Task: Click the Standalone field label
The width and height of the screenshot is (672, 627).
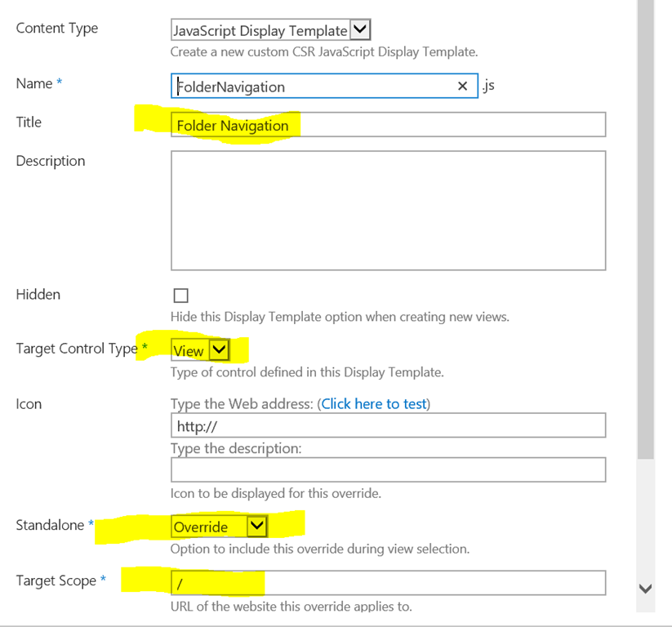Action: 50,525
